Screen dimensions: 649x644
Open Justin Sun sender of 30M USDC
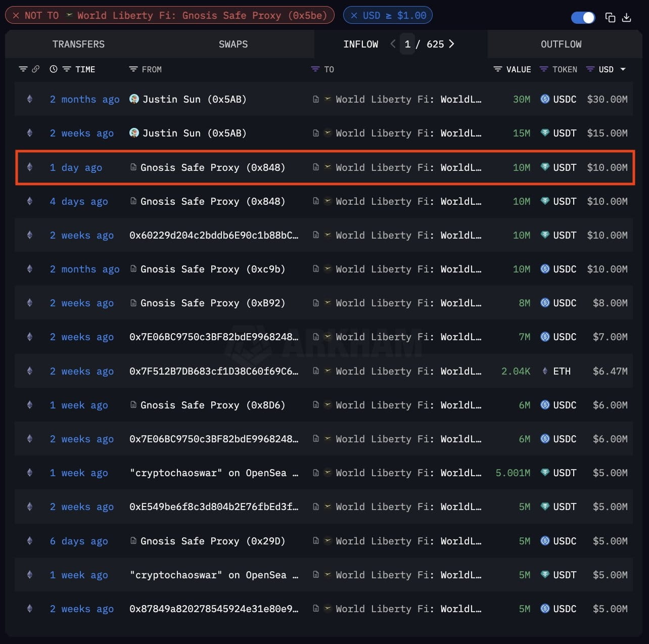coord(194,99)
